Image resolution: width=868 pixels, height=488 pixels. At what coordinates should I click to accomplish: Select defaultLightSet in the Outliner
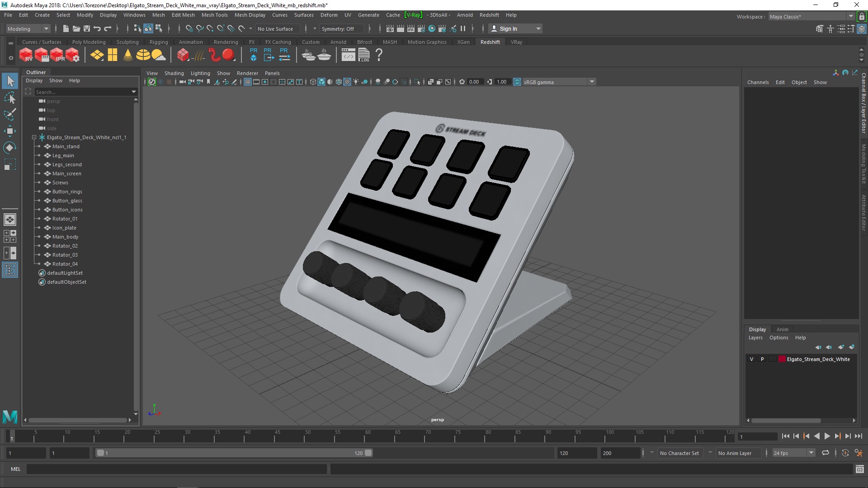pyautogui.click(x=65, y=273)
